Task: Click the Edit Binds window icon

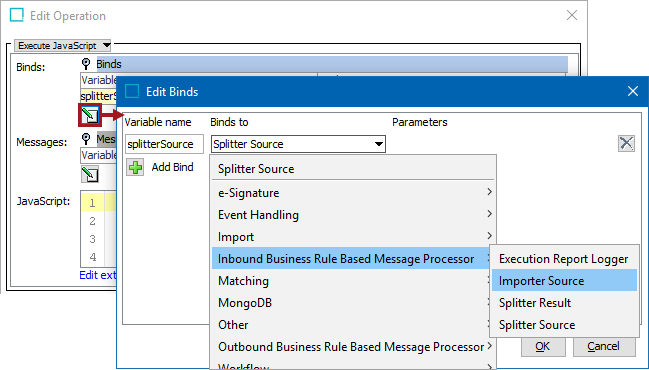Action: pyautogui.click(x=132, y=91)
